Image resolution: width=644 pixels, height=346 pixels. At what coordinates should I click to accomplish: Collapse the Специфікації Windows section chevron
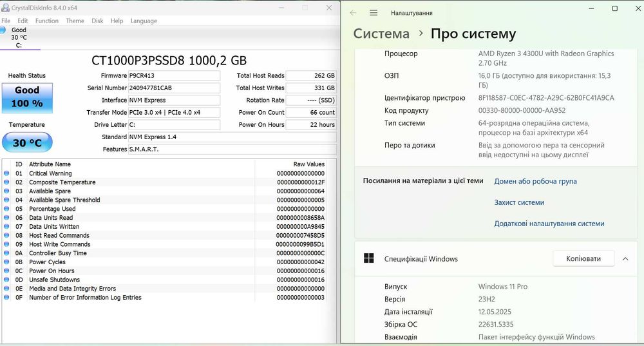click(625, 259)
